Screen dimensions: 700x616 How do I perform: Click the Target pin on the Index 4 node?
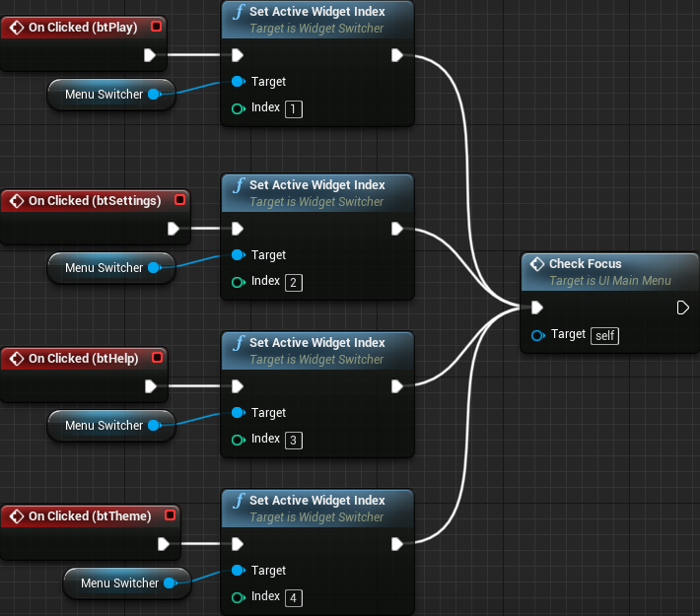click(239, 570)
